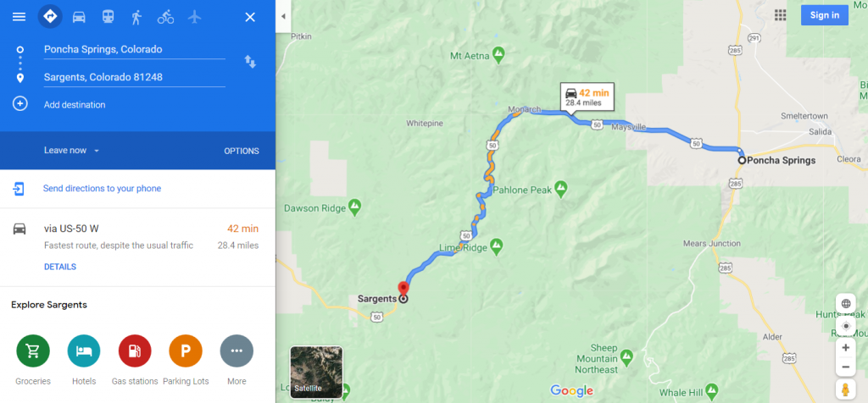Show DETAILS for US-50 W route
The image size is (868, 403).
[60, 267]
